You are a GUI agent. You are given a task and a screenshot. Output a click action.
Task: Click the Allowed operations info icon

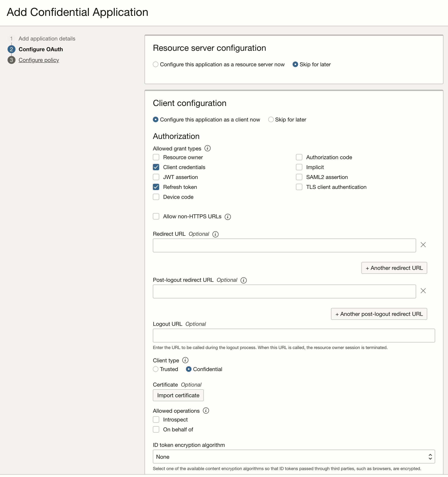click(206, 411)
